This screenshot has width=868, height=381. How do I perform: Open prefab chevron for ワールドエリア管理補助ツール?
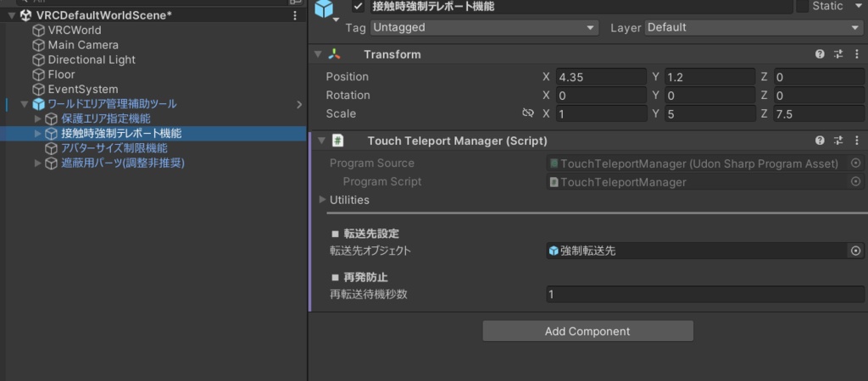[299, 104]
